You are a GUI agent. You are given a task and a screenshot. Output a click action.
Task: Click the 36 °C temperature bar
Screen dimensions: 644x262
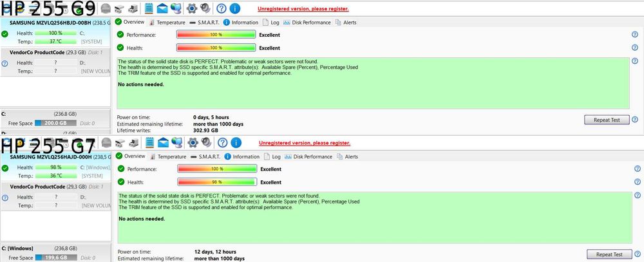56,176
